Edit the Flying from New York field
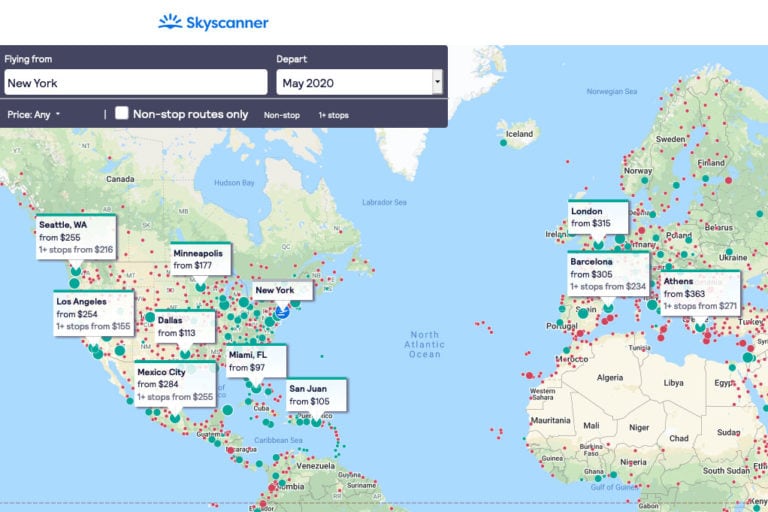768x512 pixels. 136,82
